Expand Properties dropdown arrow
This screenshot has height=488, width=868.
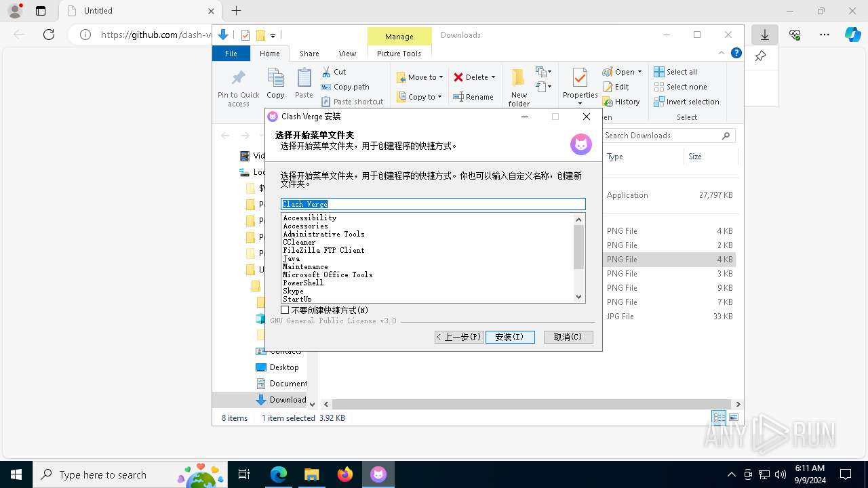(580, 104)
